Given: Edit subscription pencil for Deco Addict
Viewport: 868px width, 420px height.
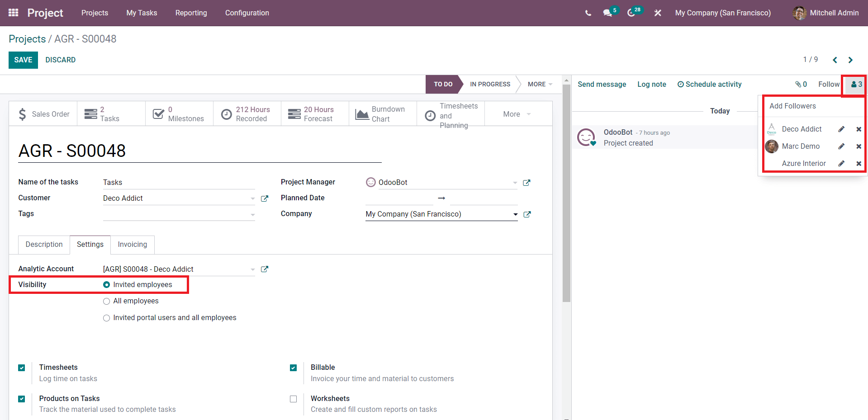Looking at the screenshot, I should click(x=841, y=129).
